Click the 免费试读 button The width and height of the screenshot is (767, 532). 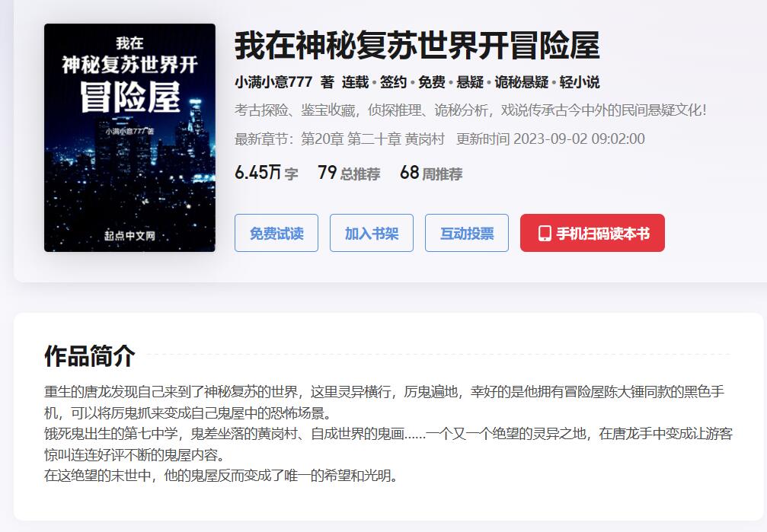point(276,233)
